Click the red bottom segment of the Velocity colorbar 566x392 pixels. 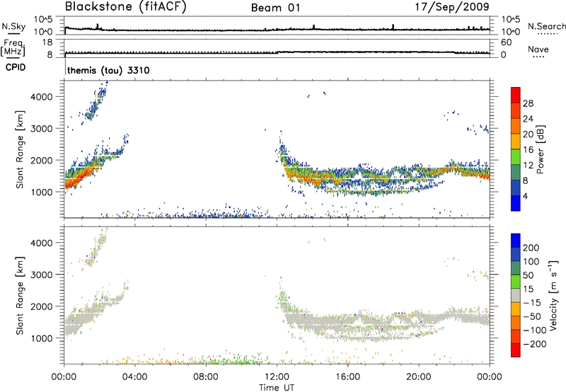516,350
